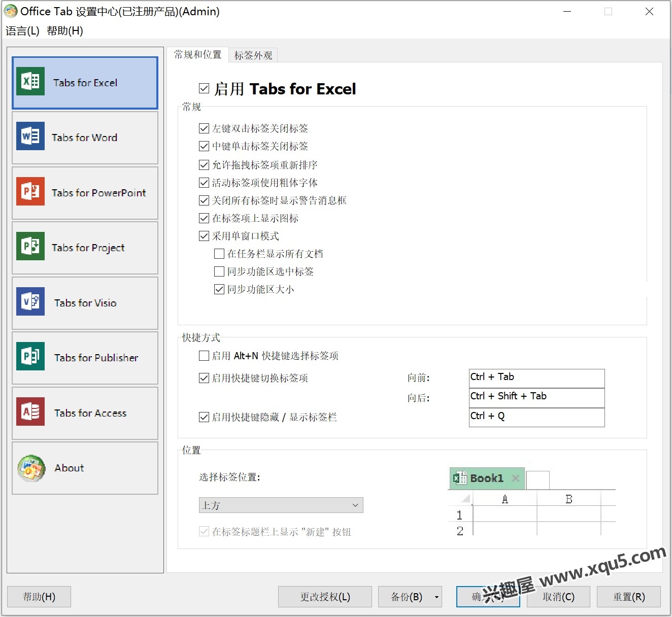Select Tabs for Word label
This screenshot has height=617, width=672.
tap(84, 138)
